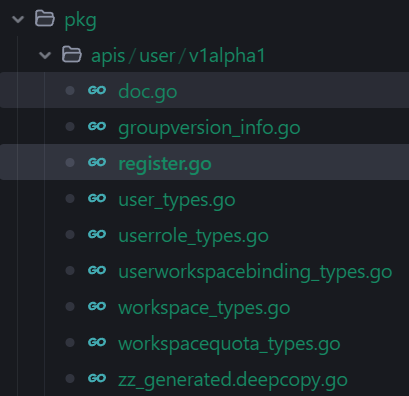The image size is (409, 396).
Task: Click the status dot beside workspacequota_types.go
Action: coord(70,342)
